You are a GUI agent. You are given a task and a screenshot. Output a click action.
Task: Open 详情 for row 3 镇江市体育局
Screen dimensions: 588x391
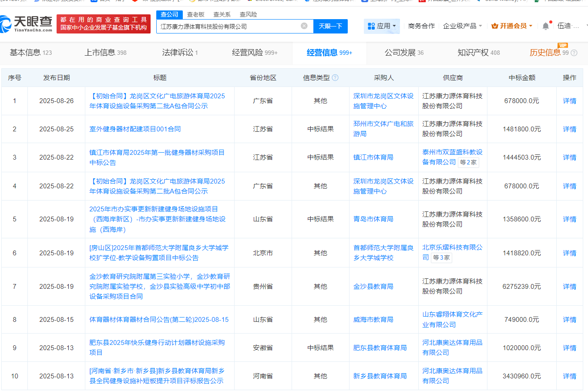click(x=569, y=157)
